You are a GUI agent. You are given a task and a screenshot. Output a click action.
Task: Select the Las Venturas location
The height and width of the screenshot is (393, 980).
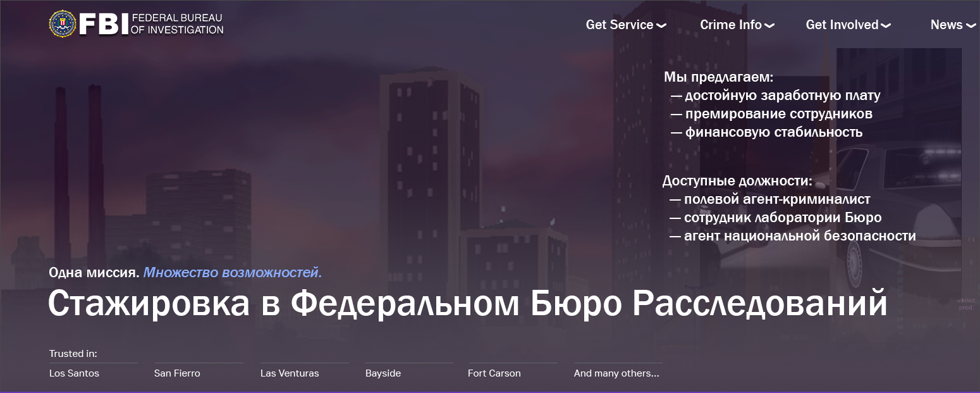pyautogui.click(x=290, y=373)
